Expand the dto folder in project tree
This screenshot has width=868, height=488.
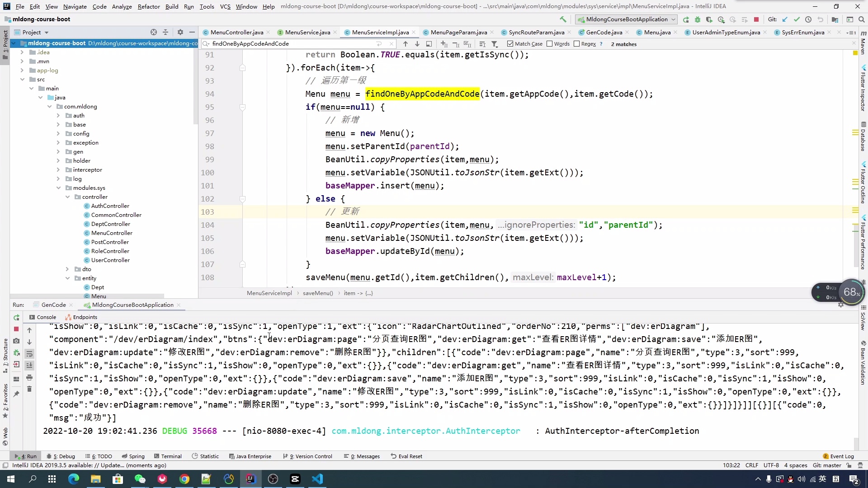tap(67, 269)
